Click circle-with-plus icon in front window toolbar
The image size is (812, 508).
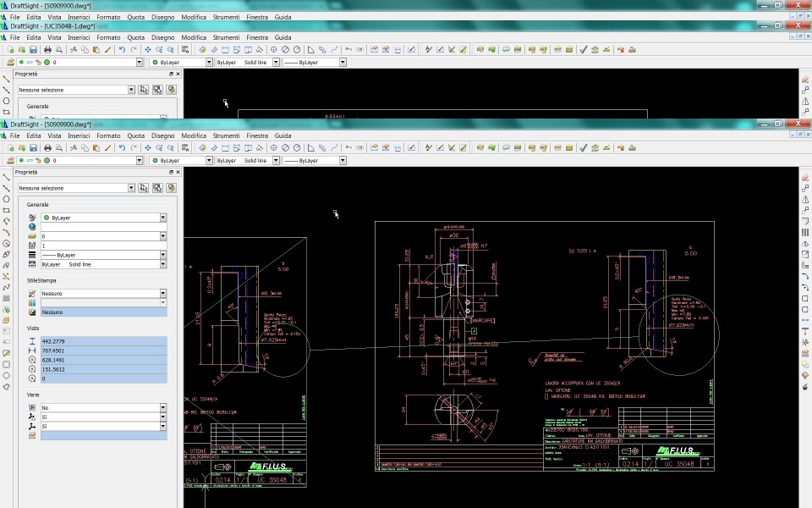point(273,148)
